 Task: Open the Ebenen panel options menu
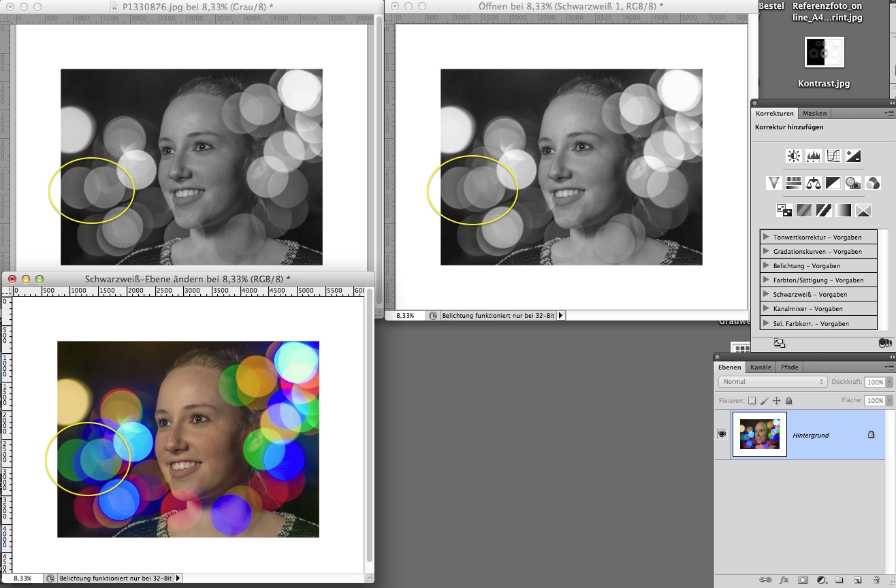coord(889,367)
